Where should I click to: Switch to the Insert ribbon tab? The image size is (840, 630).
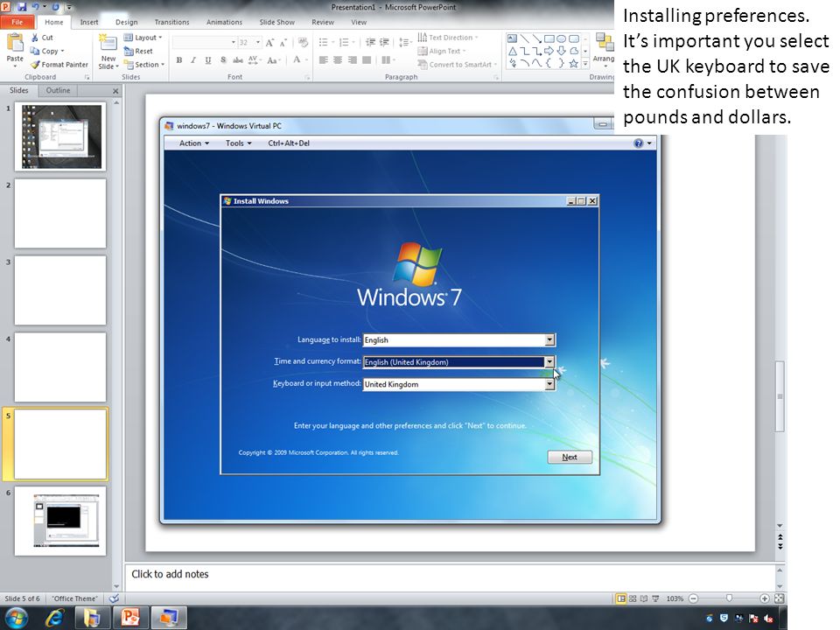click(x=89, y=22)
